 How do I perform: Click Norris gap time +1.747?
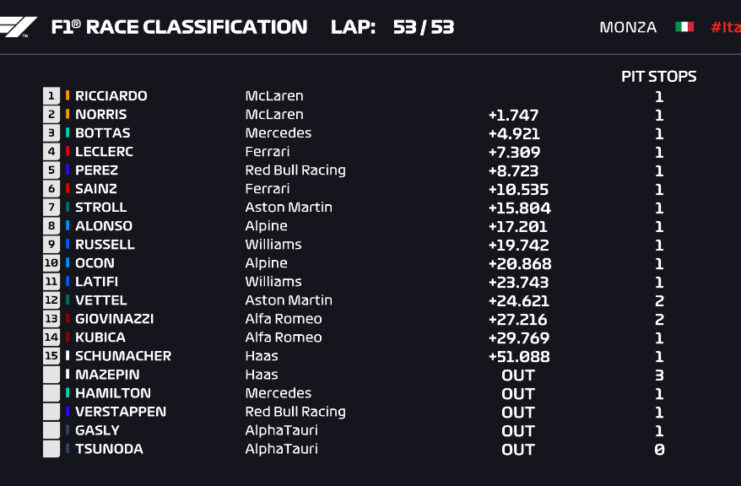point(512,115)
